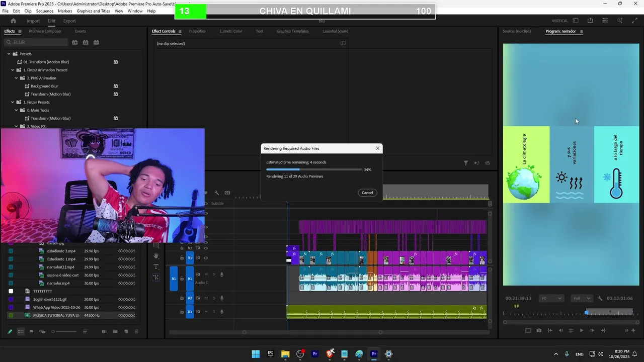Select MÚSICA TUTORIAL YUYA audio file
644x362 pixels.
(56, 315)
